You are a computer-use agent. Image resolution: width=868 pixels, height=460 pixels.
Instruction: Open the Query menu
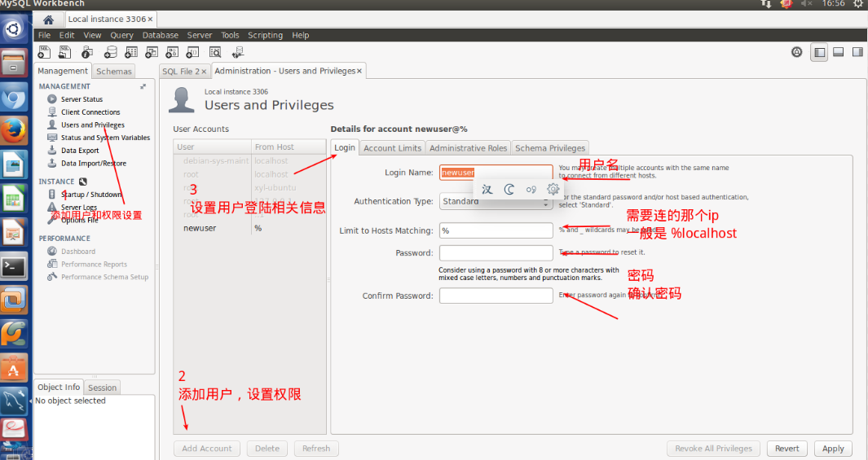coord(121,35)
